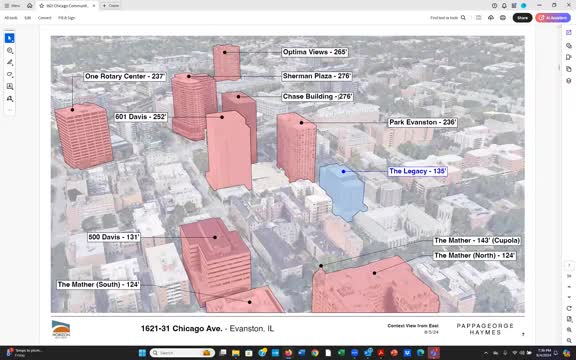This screenshot has width=576, height=360.
Task: Open the notifications bell
Action: click(x=504, y=6)
